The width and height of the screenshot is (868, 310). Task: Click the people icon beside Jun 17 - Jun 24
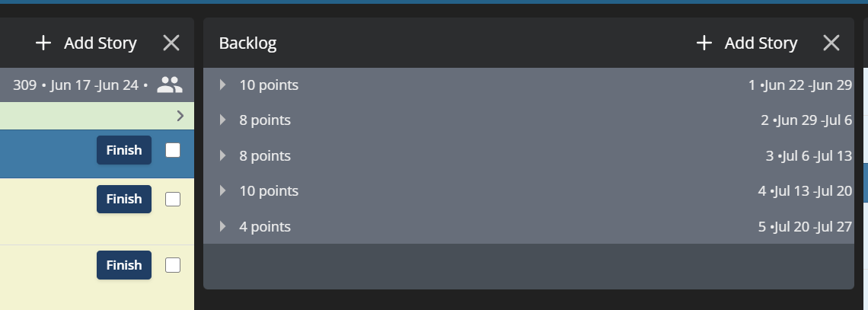coord(170,85)
